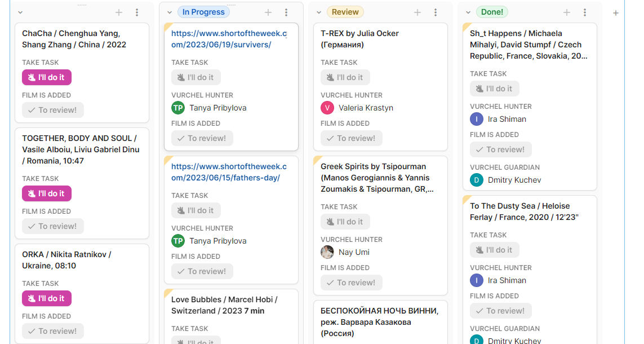
Task: Take the TOGETHER, BODY AND SOUL task
Action: [47, 193]
